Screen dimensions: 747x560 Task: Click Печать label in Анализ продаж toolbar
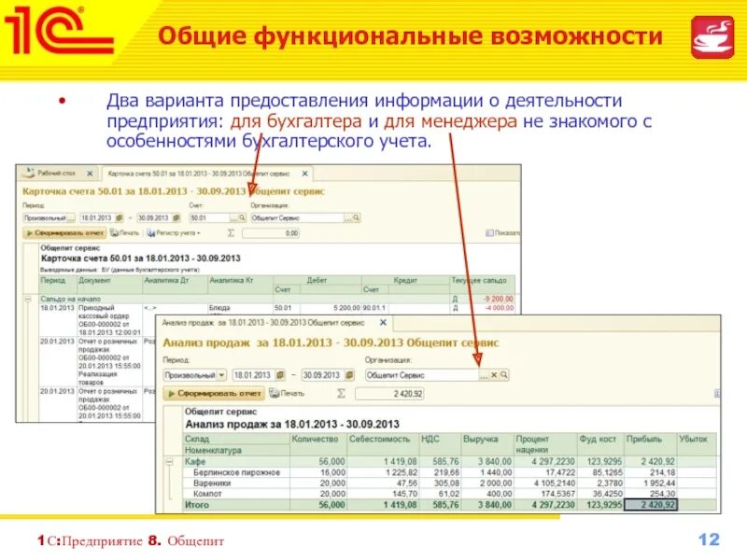tap(292, 393)
